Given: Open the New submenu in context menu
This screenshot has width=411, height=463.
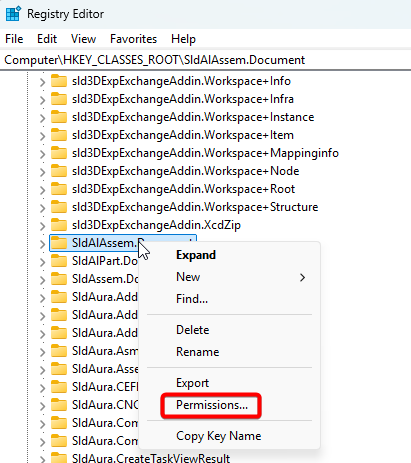Looking at the screenshot, I should tap(188, 277).
